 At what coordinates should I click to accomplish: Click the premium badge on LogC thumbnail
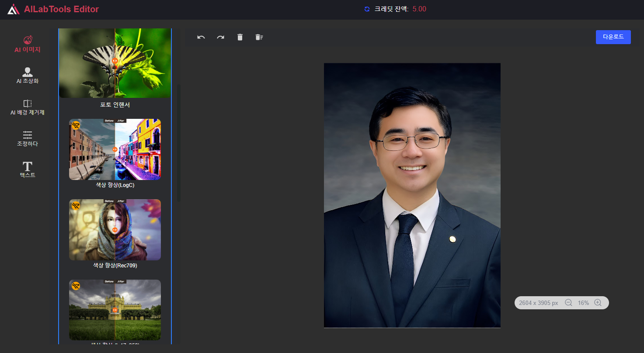76,125
